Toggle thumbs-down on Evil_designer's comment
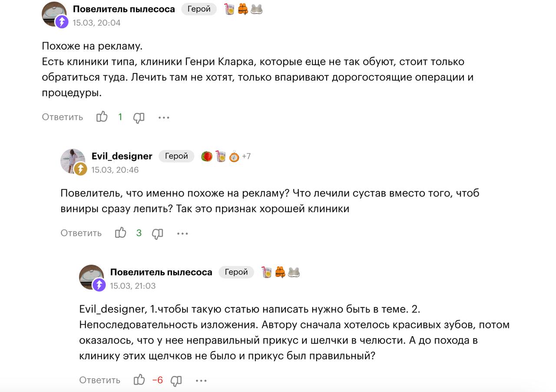 pyautogui.click(x=157, y=233)
